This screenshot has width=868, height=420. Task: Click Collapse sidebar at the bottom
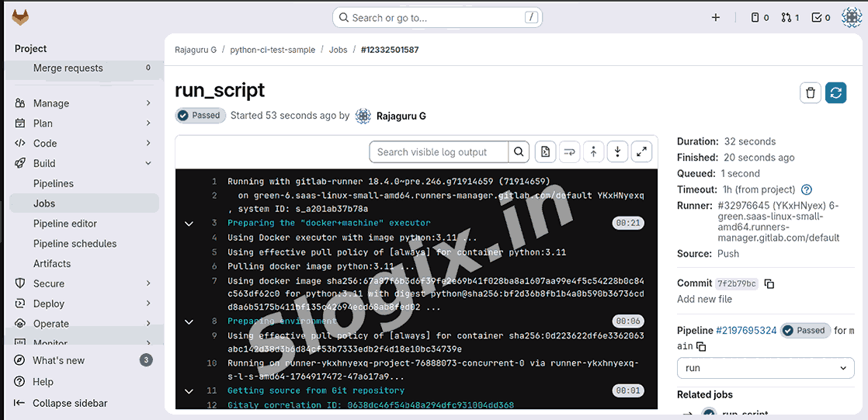(70, 404)
